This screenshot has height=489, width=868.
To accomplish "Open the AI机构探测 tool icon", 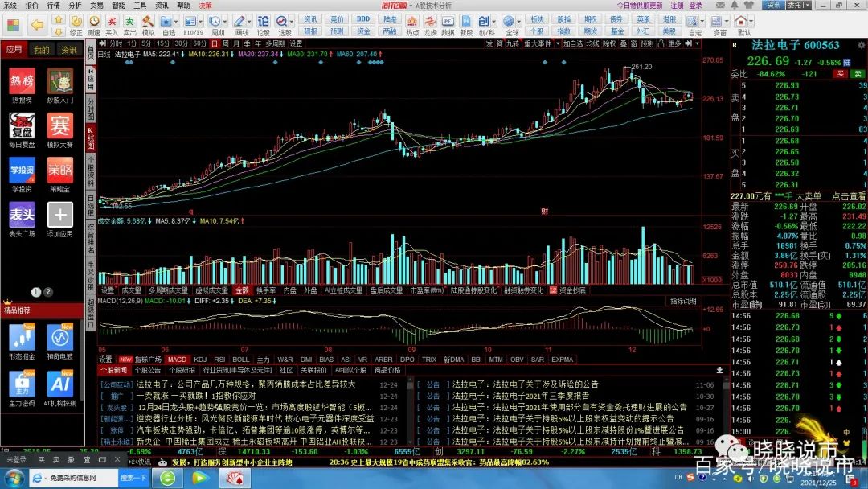I will coord(59,384).
